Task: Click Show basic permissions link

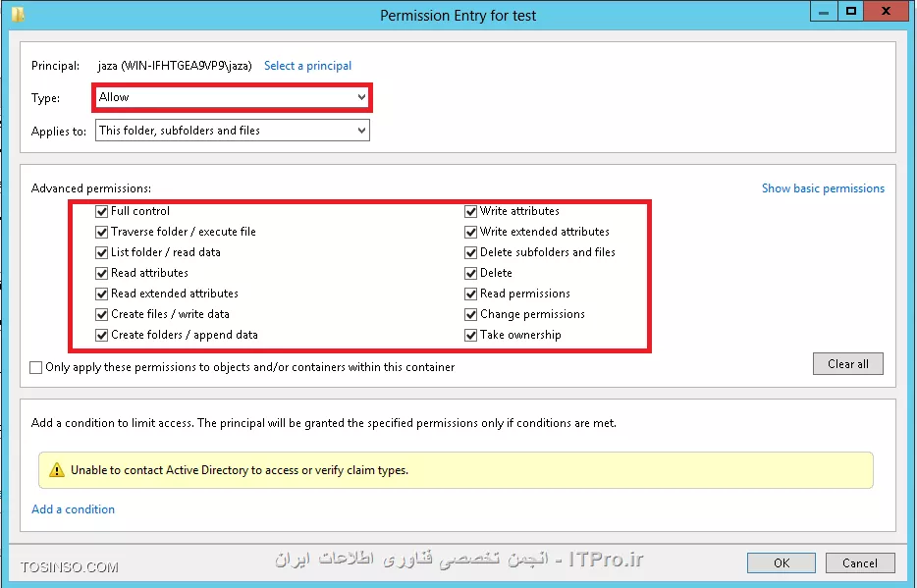Action: click(823, 188)
